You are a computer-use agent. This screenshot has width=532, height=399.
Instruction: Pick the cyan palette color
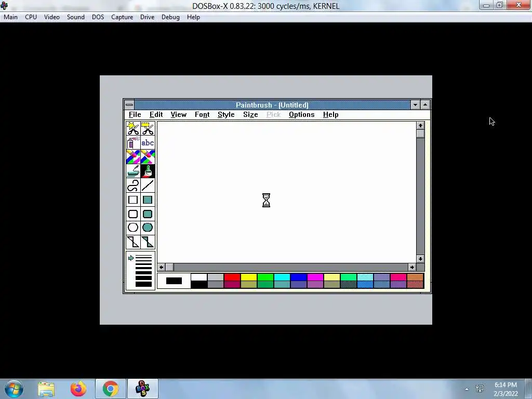[282, 277]
